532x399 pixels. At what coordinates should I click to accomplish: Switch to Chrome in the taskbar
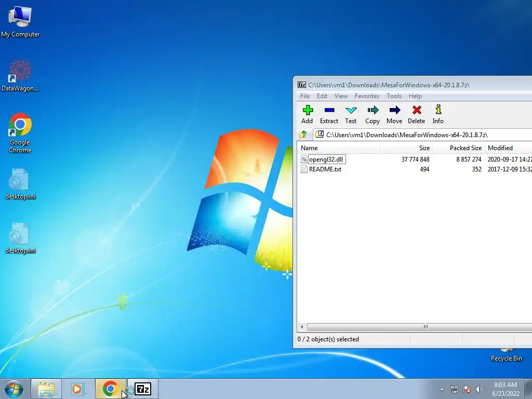pyautogui.click(x=110, y=389)
